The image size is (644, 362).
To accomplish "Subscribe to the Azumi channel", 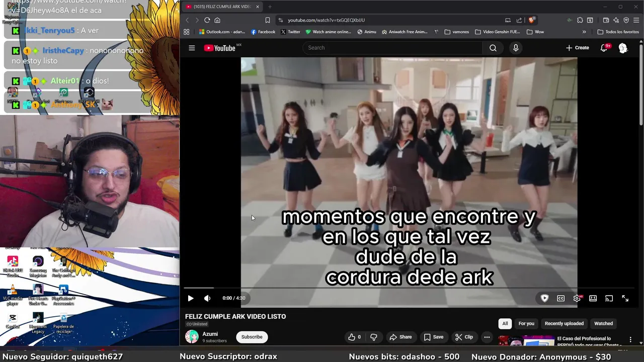I will [x=252, y=337].
